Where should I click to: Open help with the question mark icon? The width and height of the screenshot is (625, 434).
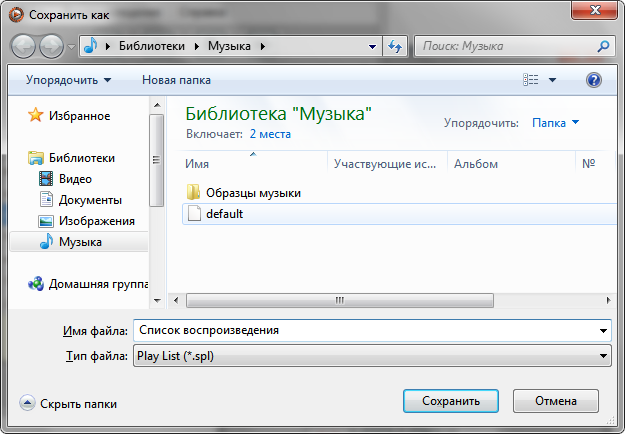tap(594, 80)
